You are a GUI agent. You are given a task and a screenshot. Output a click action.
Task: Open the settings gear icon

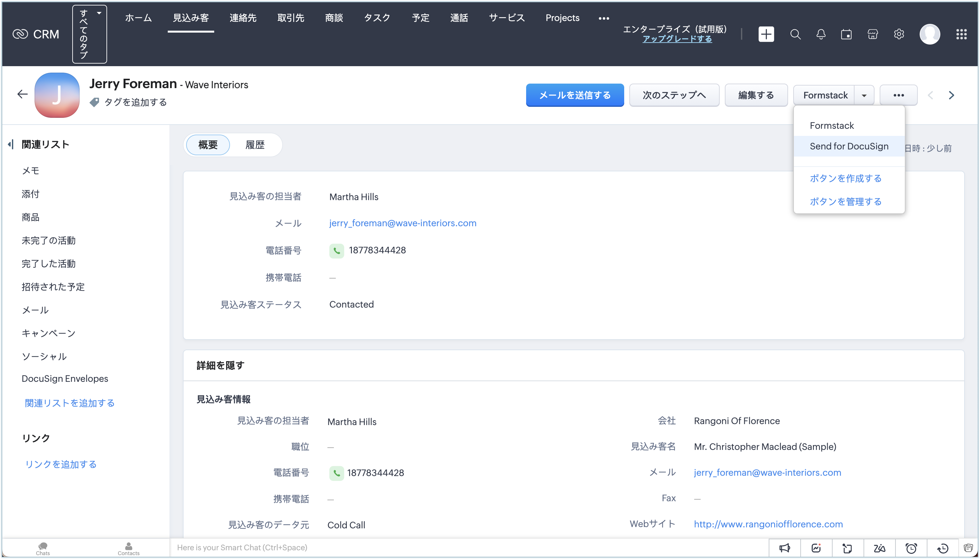[899, 34]
